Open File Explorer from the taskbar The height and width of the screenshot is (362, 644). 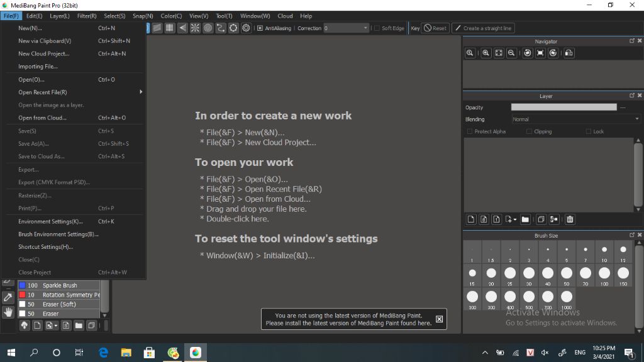(x=126, y=352)
